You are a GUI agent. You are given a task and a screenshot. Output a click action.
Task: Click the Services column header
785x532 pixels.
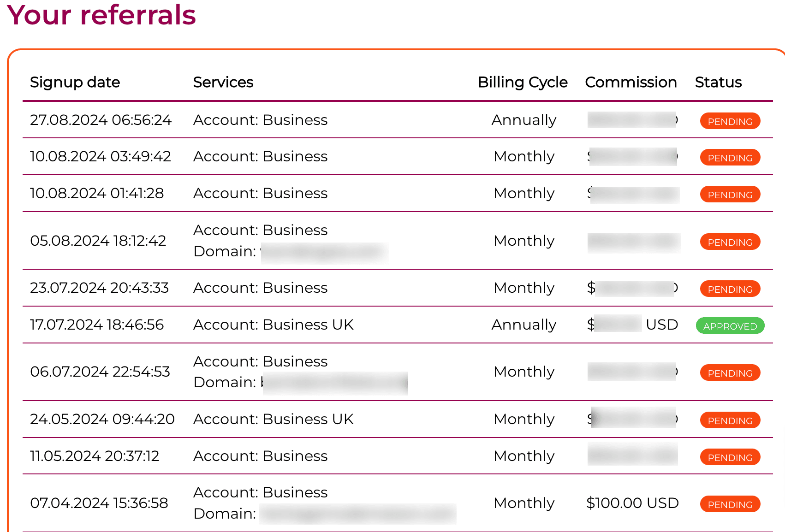[x=223, y=82]
